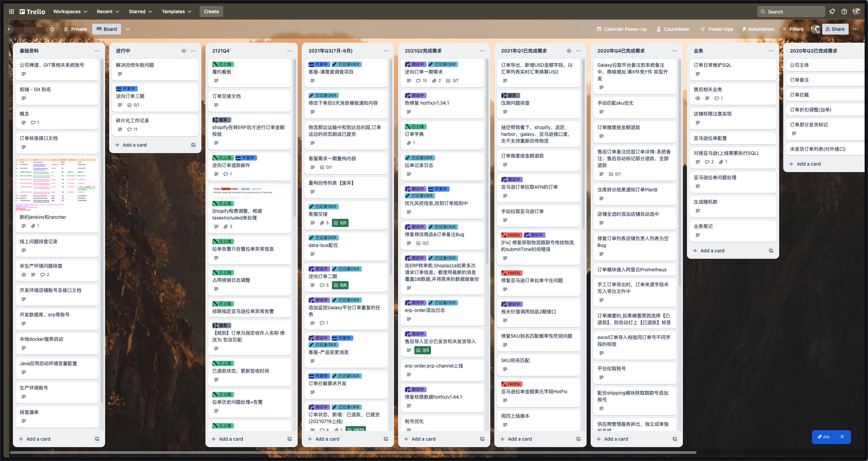Toggle the watch eye on 2021年Q1已完成需求 list
This screenshot has height=461, width=868.
[569, 51]
